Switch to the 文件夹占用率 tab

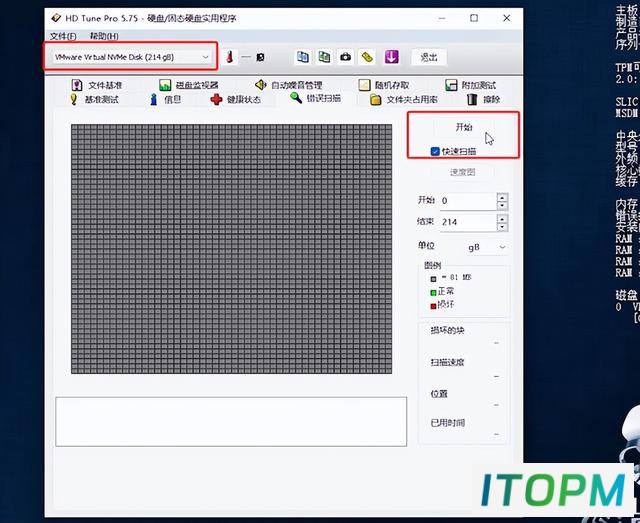[x=403, y=99]
